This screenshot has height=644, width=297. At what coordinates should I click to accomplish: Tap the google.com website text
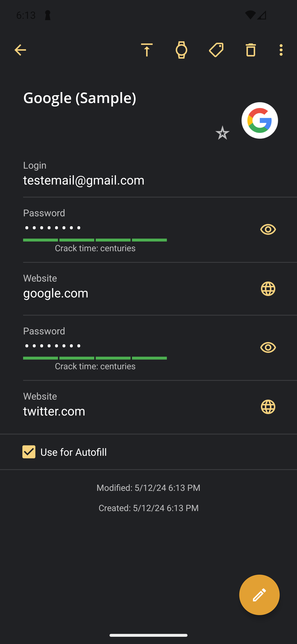[56, 293]
